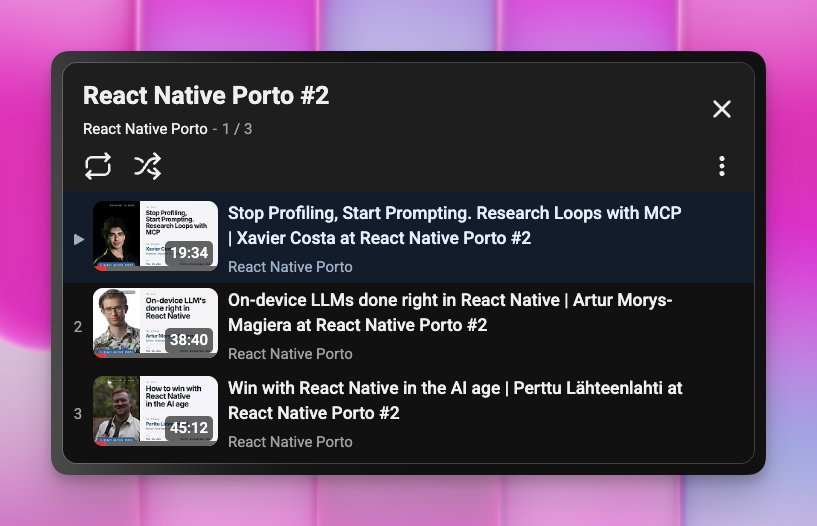The height and width of the screenshot is (526, 817).
Task: Close the React Native Porto #2 playlist panel
Action: tap(722, 109)
